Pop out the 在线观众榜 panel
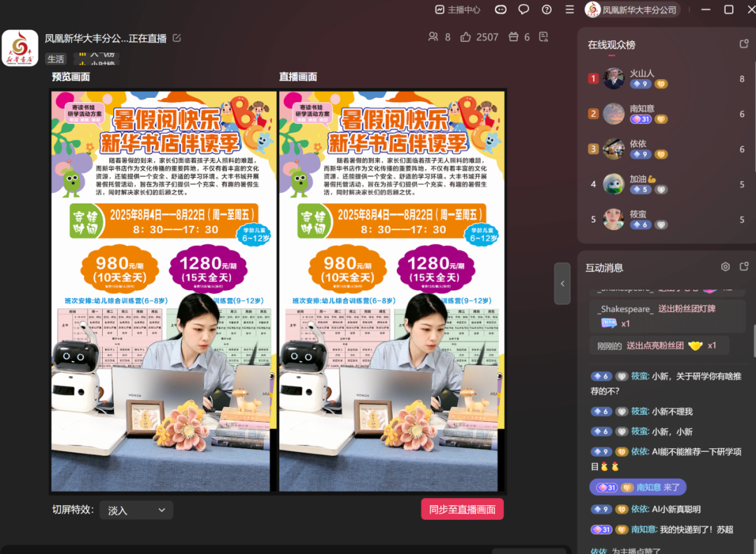756x554 pixels. click(744, 43)
